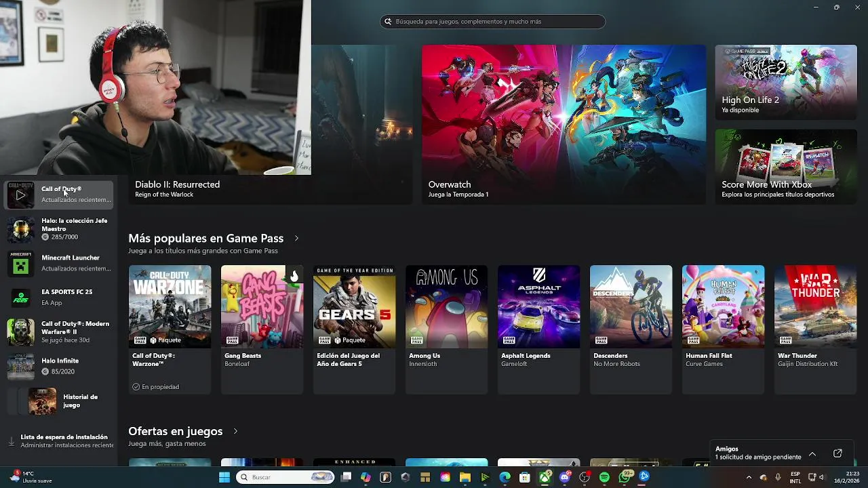Open the friends pop-out window icon
The image size is (868, 488).
pyautogui.click(x=837, y=453)
